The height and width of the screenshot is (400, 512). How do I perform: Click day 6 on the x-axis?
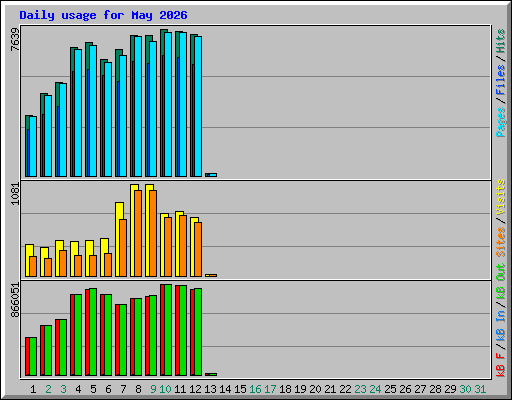click(108, 389)
